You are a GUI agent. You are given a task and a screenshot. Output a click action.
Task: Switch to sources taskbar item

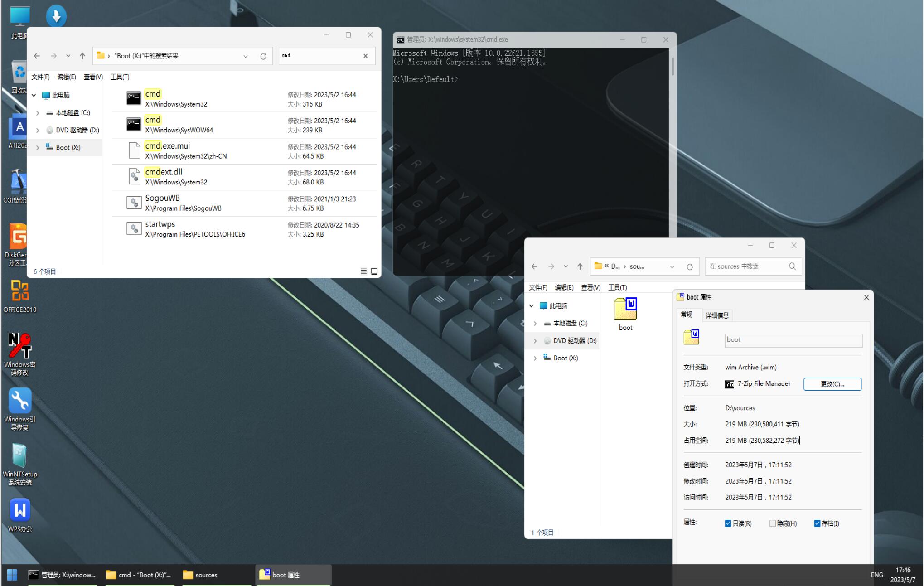[x=216, y=575]
